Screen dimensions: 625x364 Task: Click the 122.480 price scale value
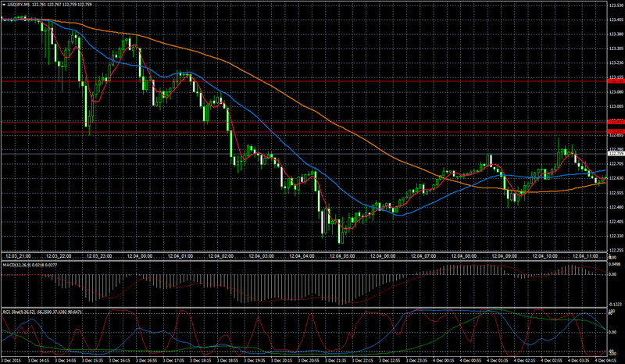click(x=616, y=207)
